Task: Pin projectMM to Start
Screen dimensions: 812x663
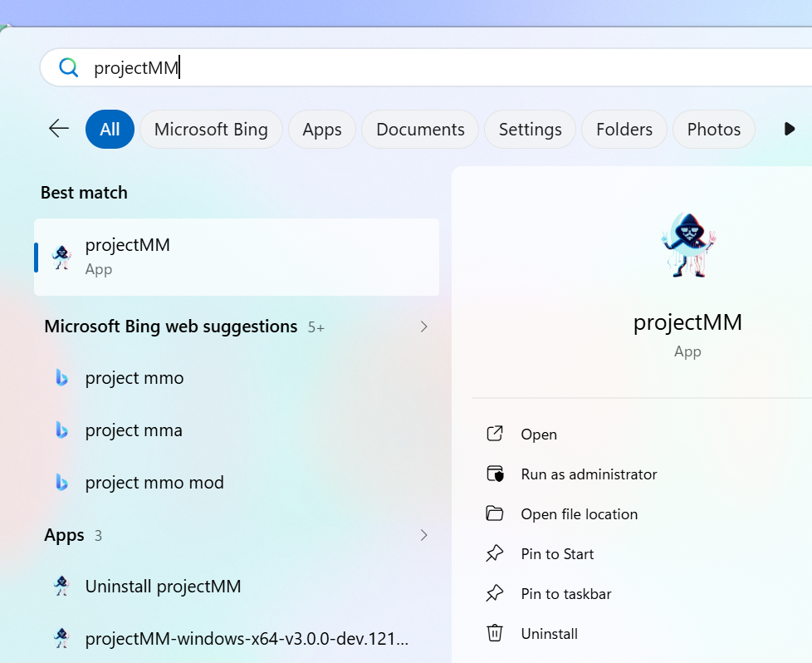Action: pos(557,554)
